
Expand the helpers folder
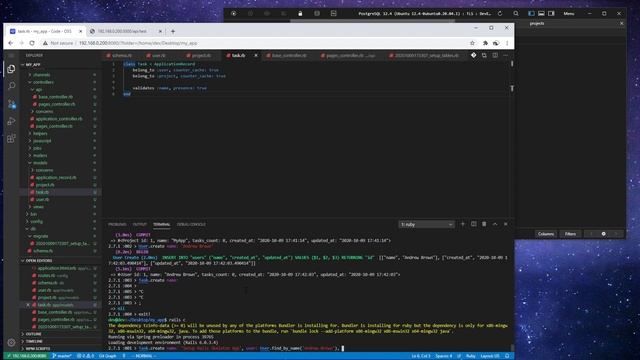click(40, 133)
